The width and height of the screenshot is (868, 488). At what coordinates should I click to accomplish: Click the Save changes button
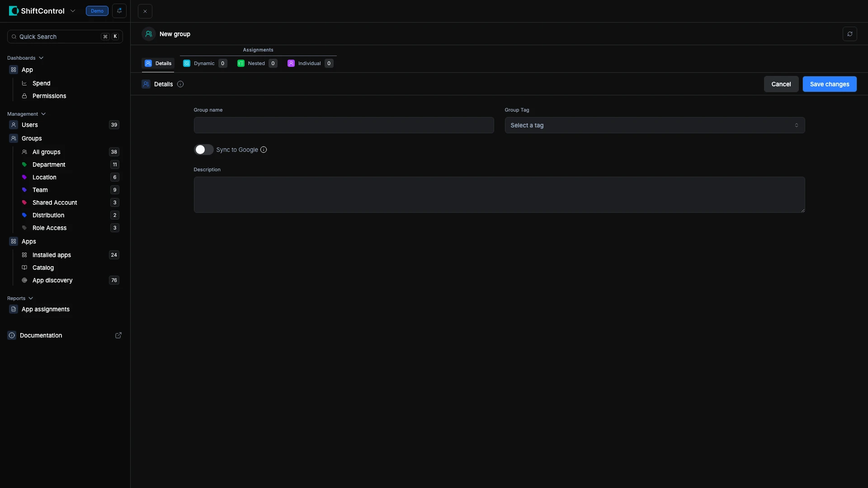click(x=829, y=84)
